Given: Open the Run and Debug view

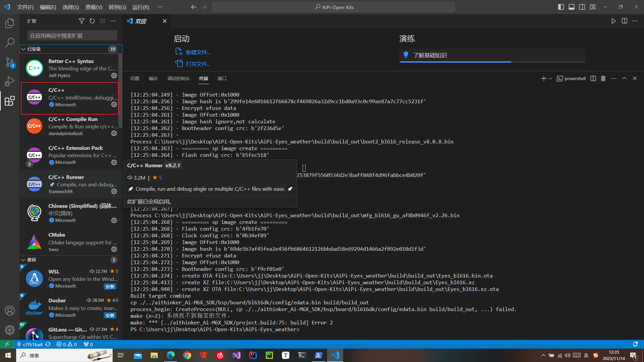Looking at the screenshot, I should pos(10,81).
